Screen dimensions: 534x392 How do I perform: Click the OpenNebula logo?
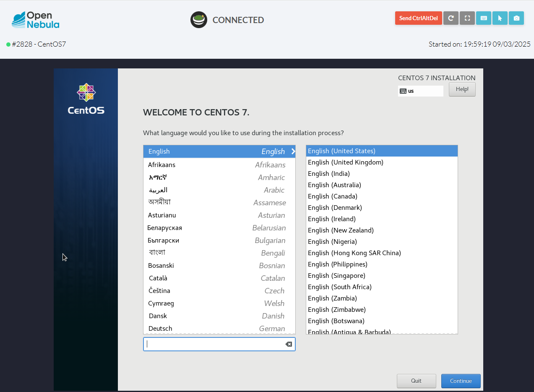[36, 20]
